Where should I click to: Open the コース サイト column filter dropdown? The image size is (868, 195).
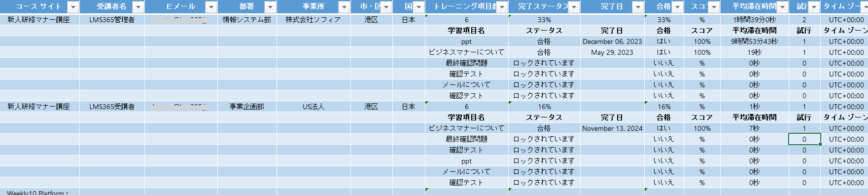(x=73, y=7)
